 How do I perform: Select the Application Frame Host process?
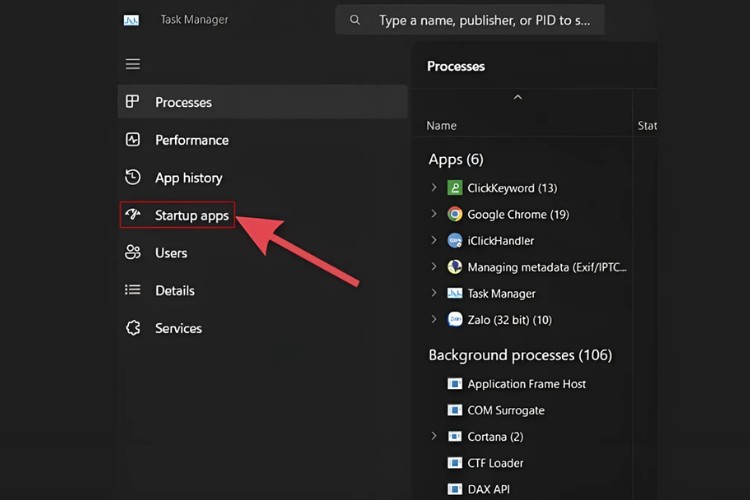pyautogui.click(x=526, y=384)
